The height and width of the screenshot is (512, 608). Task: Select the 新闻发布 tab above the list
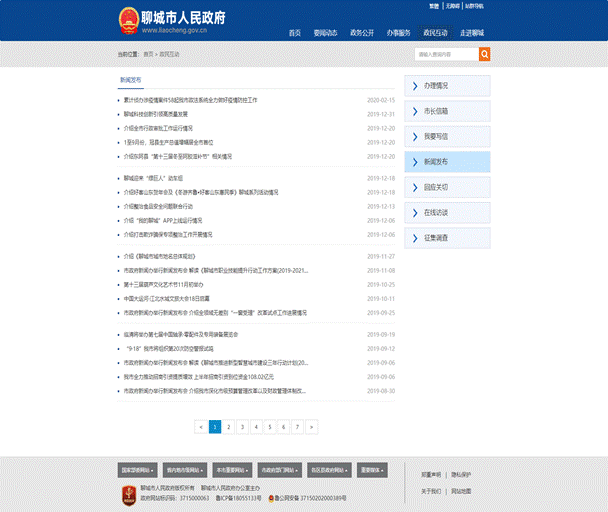[131, 80]
